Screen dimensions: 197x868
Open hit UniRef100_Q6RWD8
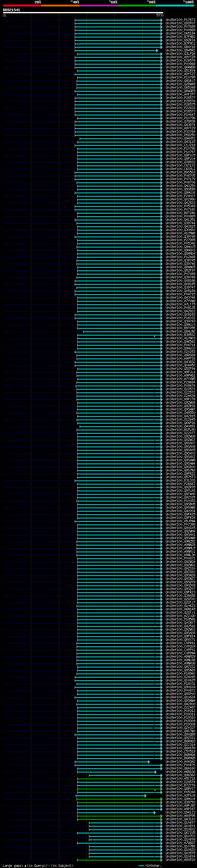click(x=180, y=67)
